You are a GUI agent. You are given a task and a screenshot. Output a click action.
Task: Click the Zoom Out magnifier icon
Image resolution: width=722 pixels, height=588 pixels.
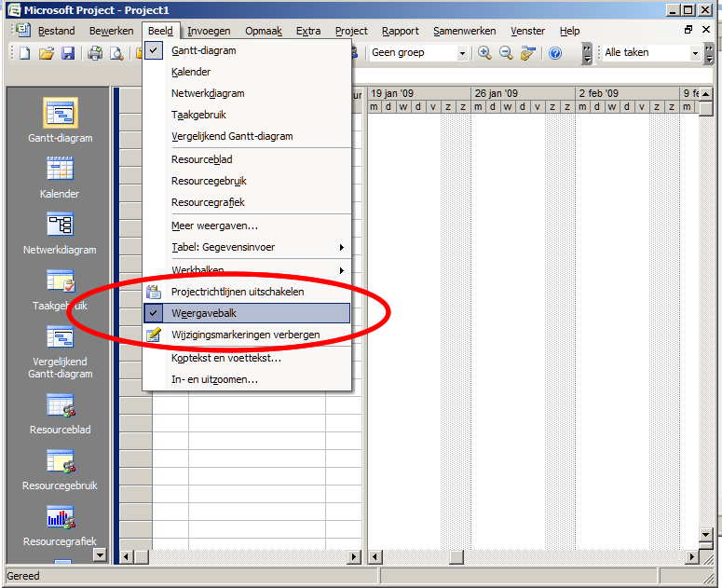[x=506, y=53]
